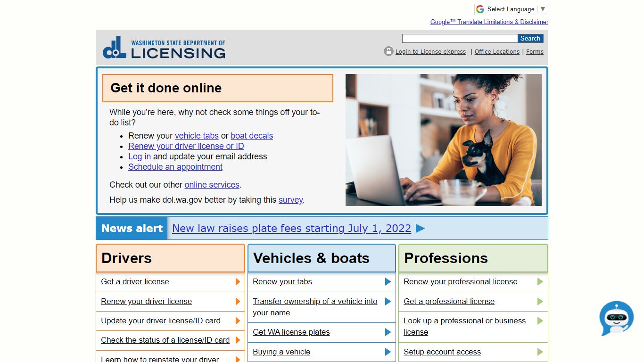Click the Washington State Department of Licensing logo

pyautogui.click(x=164, y=48)
